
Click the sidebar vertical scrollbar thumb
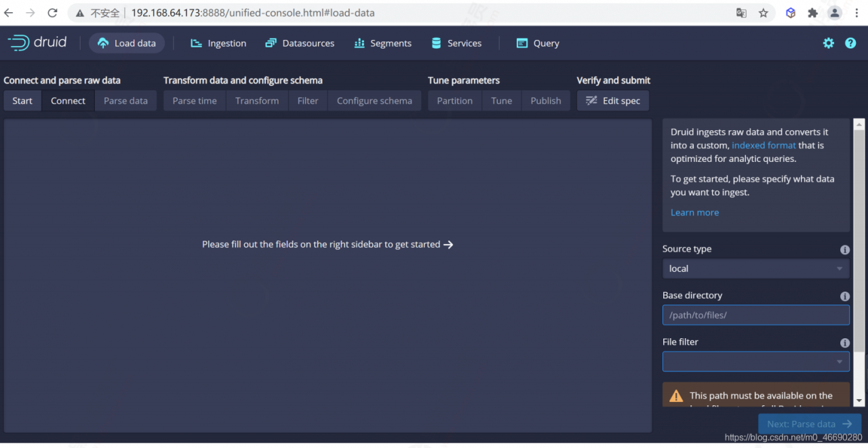859,241
